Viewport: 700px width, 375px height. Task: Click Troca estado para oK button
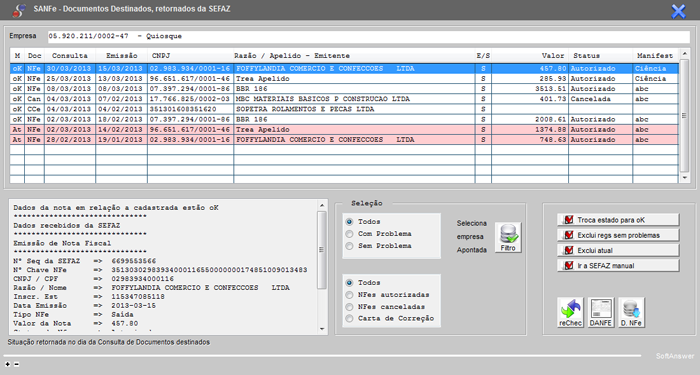click(618, 220)
